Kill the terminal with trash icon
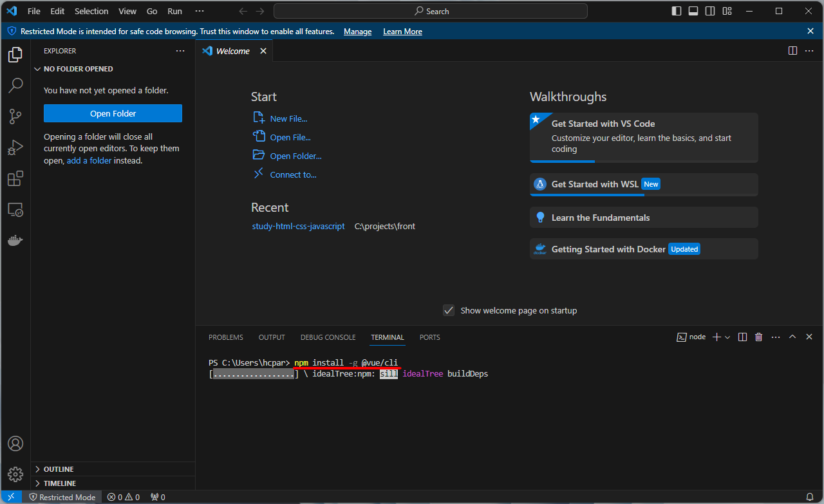This screenshot has width=824, height=504. pos(758,337)
